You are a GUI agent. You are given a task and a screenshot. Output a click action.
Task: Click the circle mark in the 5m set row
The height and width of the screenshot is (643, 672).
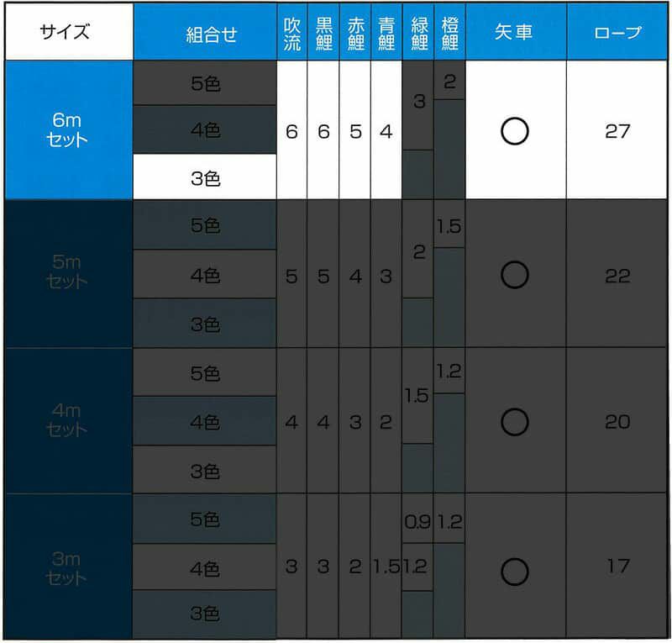coord(514,275)
